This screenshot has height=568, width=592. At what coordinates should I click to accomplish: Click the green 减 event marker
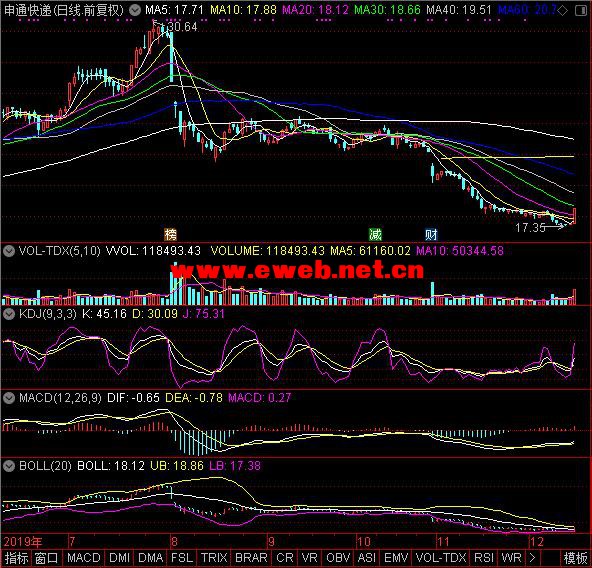pyautogui.click(x=375, y=235)
